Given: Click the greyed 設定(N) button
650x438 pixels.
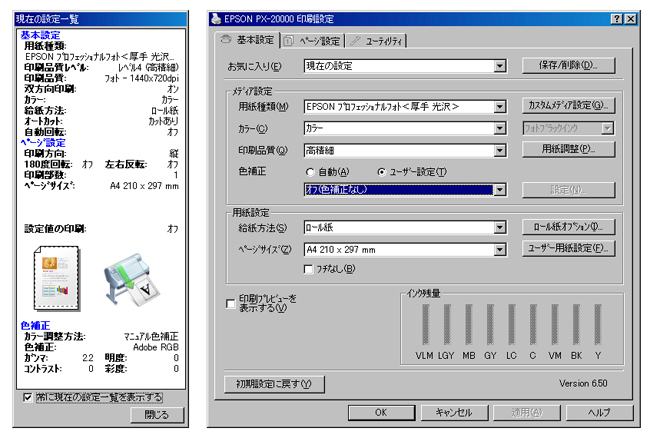Looking at the screenshot, I should coord(568,190).
